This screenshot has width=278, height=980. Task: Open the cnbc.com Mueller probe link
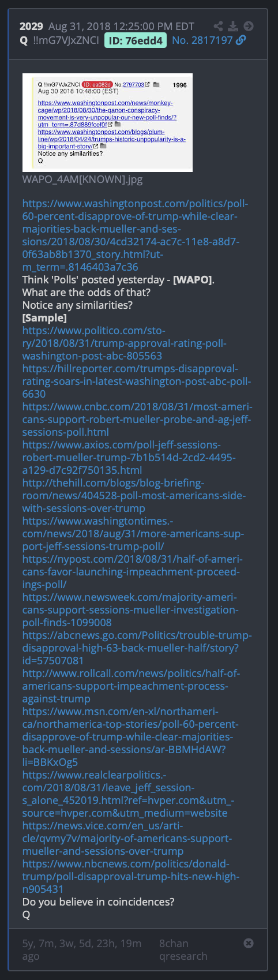[137, 420]
